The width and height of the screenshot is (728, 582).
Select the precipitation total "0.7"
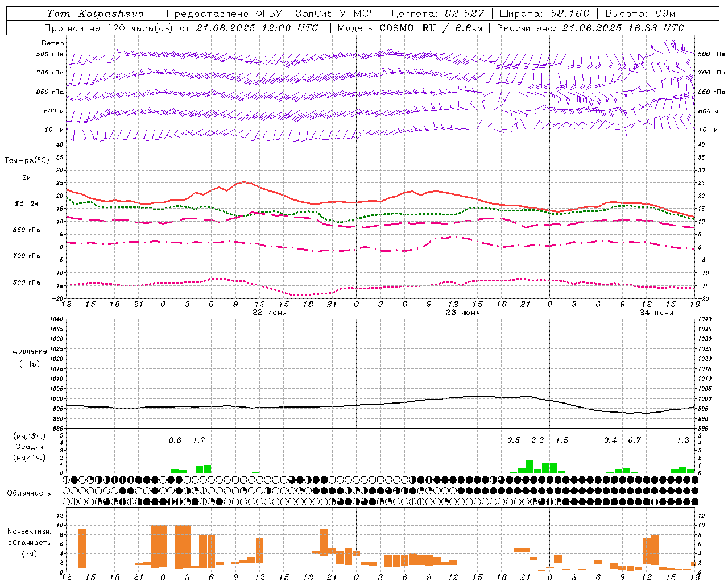(x=634, y=440)
